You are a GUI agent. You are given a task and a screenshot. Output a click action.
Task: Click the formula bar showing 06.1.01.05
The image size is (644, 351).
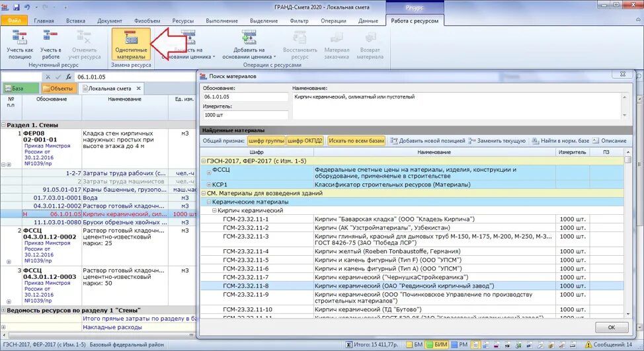click(x=136, y=77)
